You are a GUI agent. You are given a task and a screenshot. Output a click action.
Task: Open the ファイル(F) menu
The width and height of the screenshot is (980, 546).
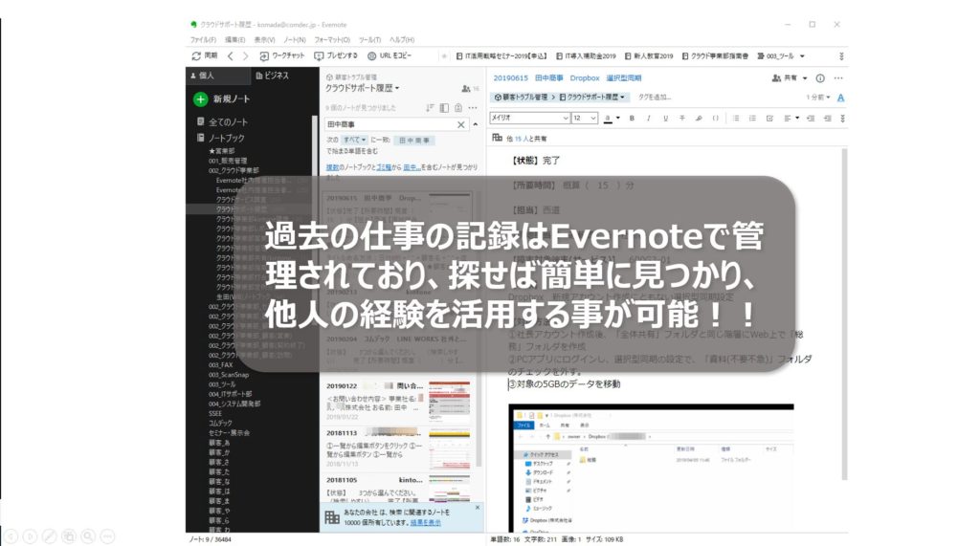203,39
